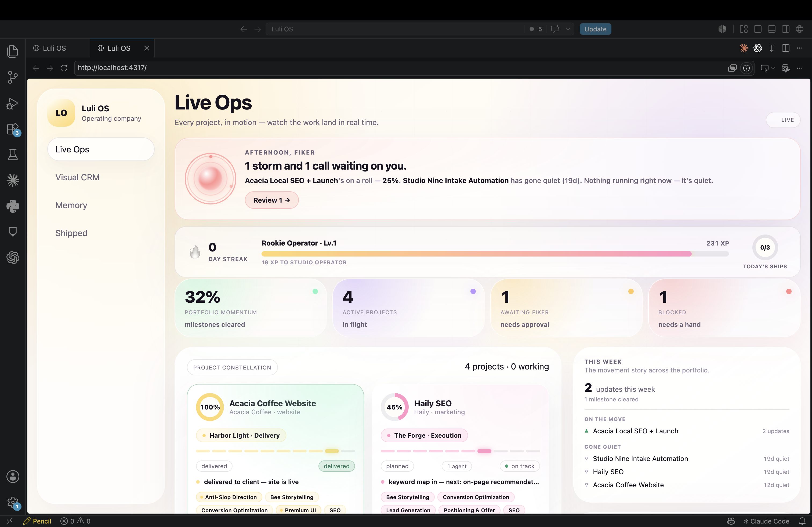Open Extensions icon with badge 3
The width and height of the screenshot is (812, 527).
tap(13, 129)
